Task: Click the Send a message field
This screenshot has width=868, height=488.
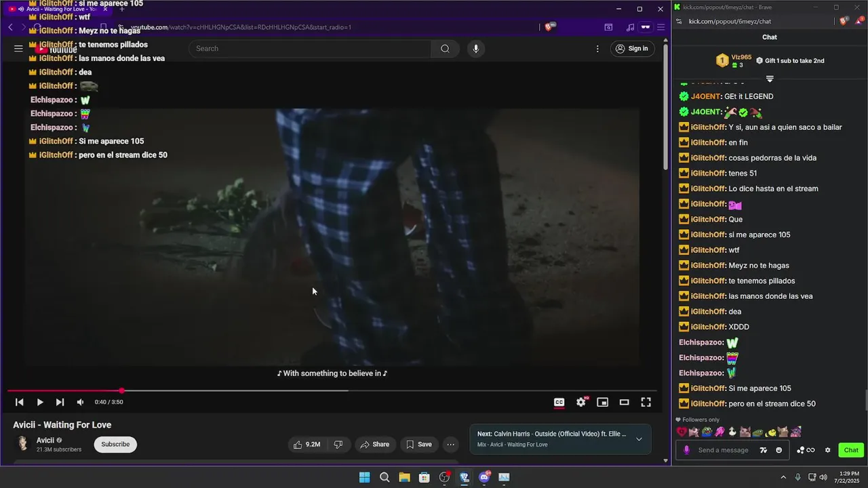Action: [724, 450]
